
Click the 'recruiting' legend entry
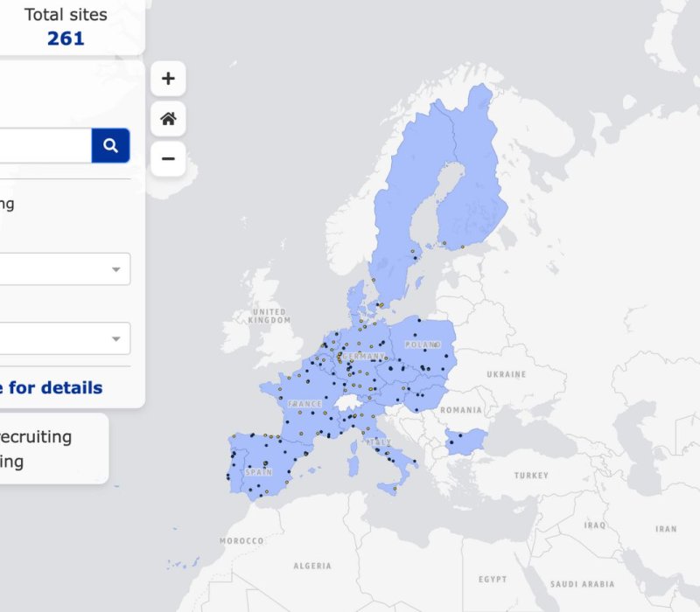point(36,436)
